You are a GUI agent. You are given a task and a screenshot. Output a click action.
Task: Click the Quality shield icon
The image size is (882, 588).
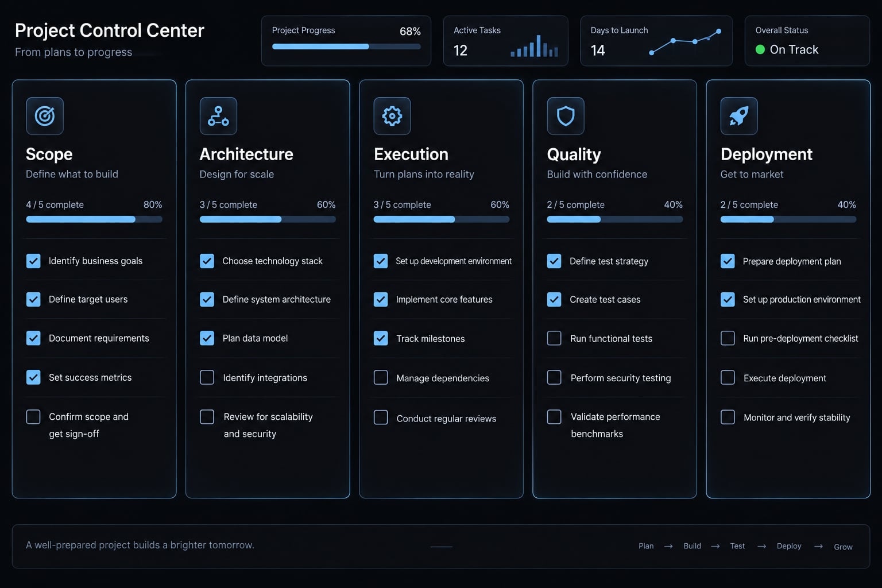tap(566, 116)
